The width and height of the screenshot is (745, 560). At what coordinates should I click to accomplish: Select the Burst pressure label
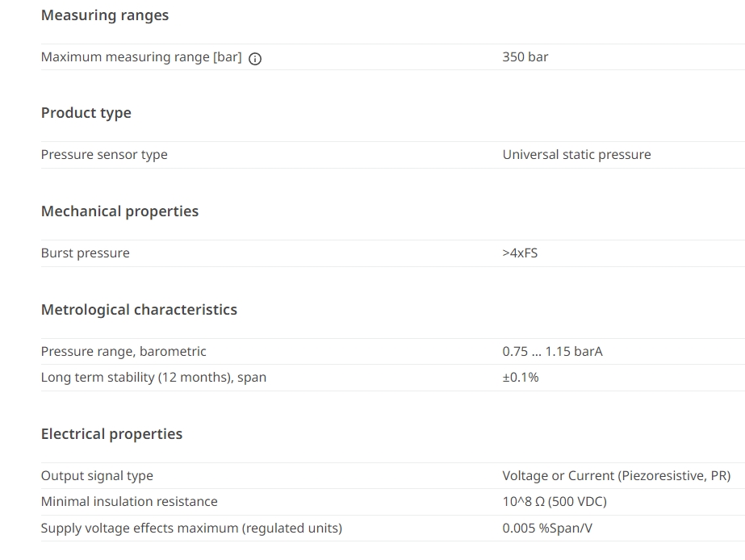click(85, 253)
